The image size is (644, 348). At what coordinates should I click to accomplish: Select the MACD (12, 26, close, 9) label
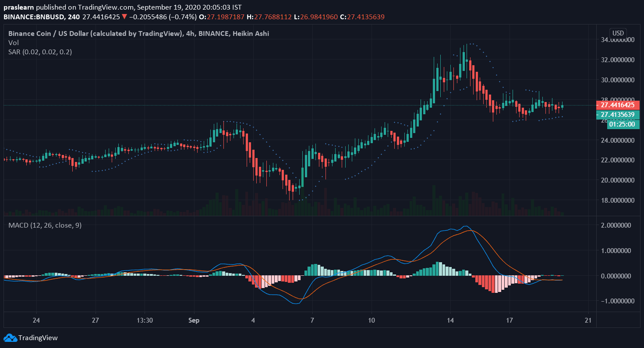(x=45, y=225)
